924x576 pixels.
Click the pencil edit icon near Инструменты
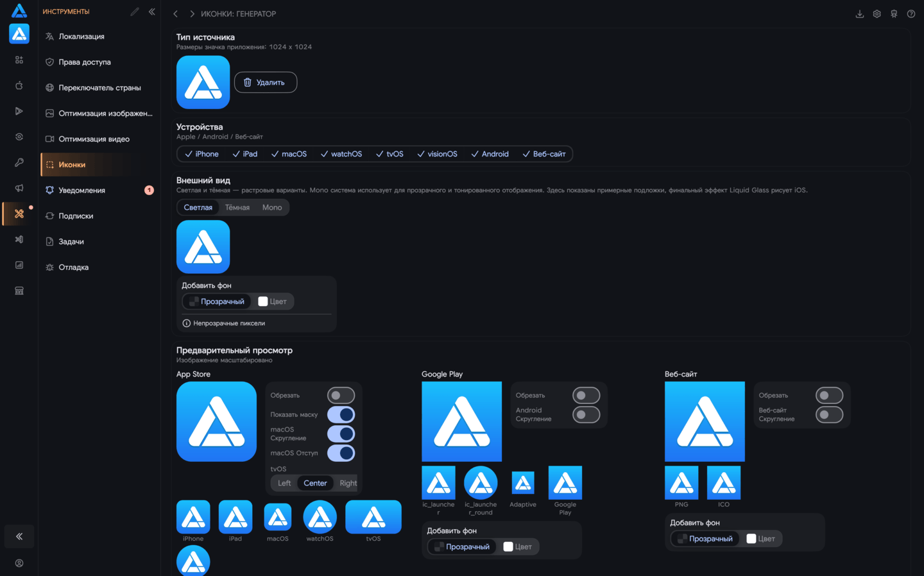[135, 12]
